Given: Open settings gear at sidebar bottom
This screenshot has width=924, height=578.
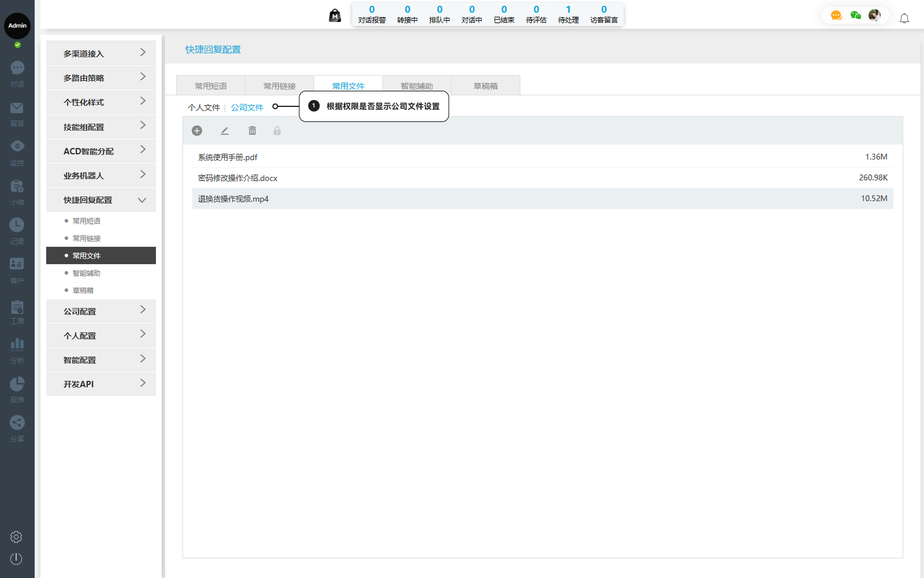Looking at the screenshot, I should pyautogui.click(x=16, y=537).
